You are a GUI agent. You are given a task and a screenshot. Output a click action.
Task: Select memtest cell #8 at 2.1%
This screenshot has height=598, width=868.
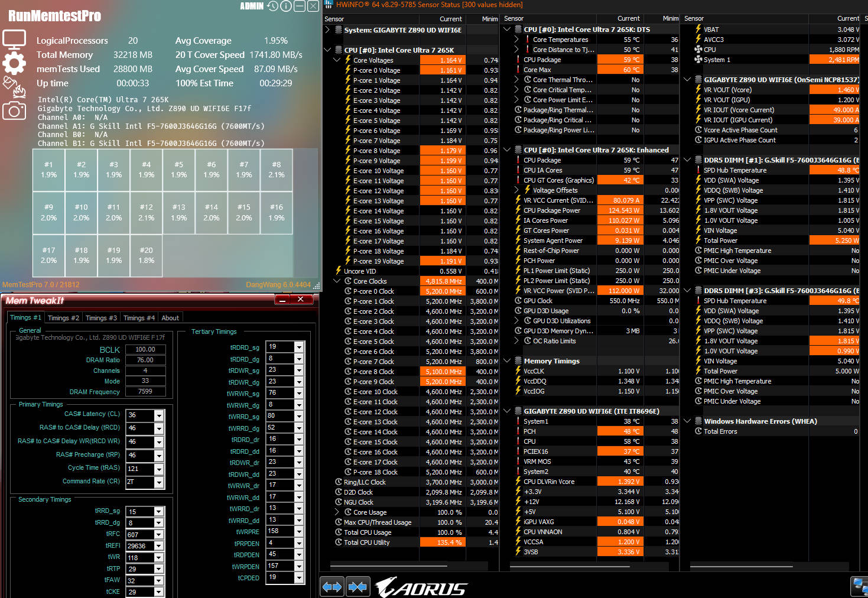(276, 170)
